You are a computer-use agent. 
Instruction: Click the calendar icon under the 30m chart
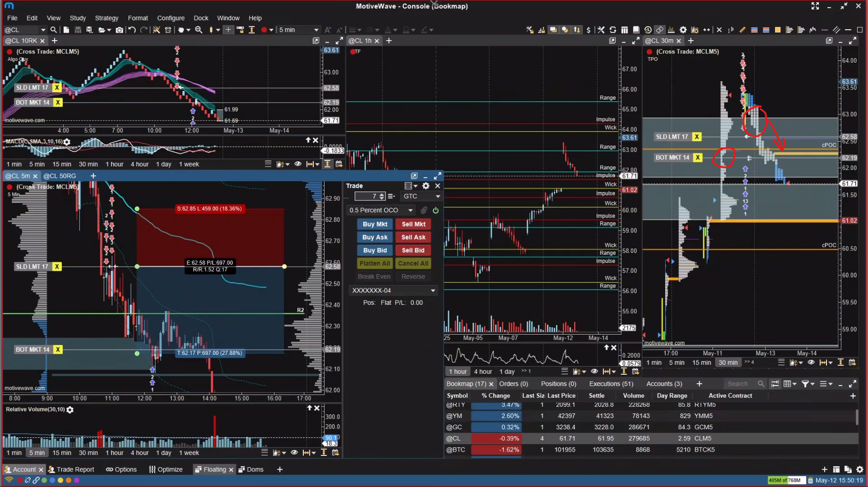click(852, 362)
